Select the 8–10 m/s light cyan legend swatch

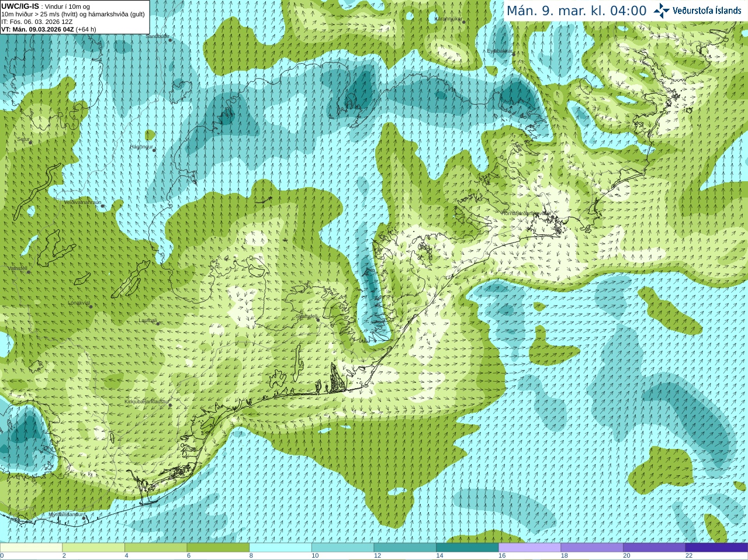280,548
